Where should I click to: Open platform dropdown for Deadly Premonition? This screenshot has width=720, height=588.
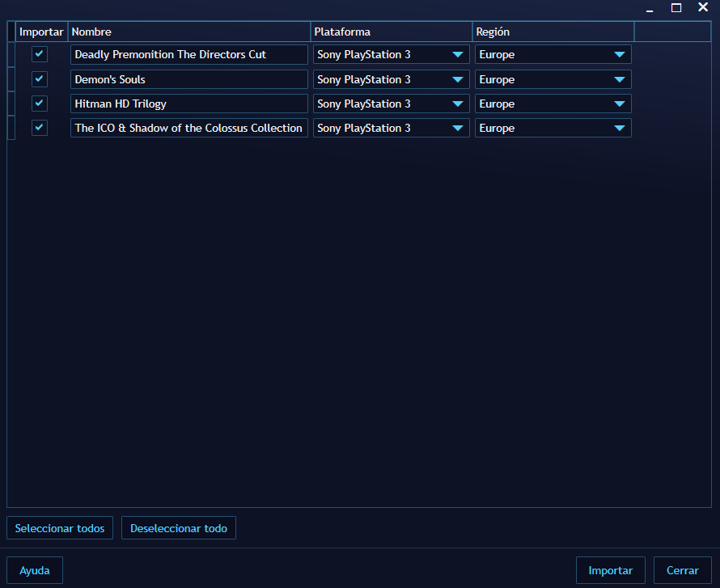458,54
